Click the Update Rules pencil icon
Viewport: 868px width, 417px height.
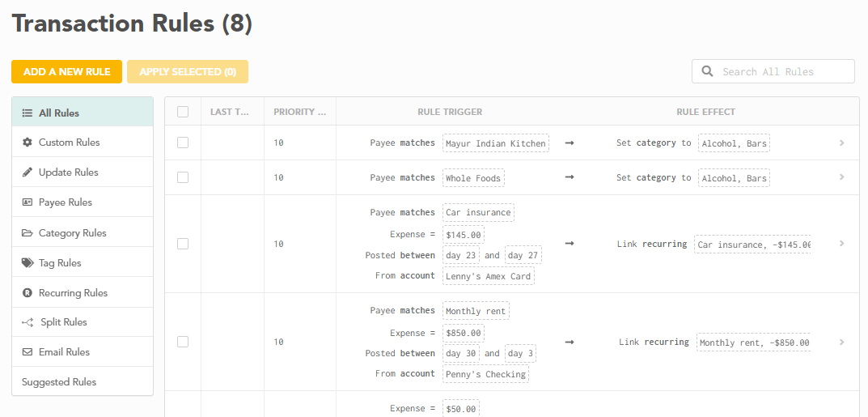pyautogui.click(x=28, y=172)
